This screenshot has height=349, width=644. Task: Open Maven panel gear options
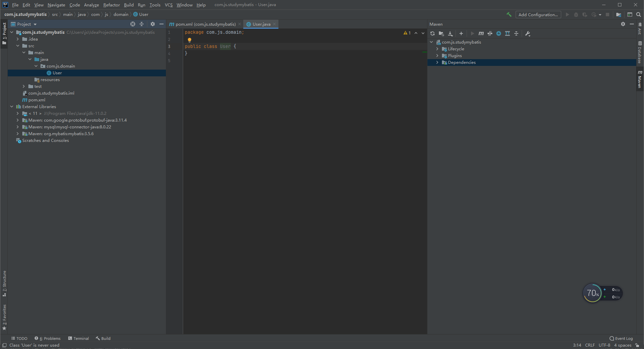coord(623,24)
